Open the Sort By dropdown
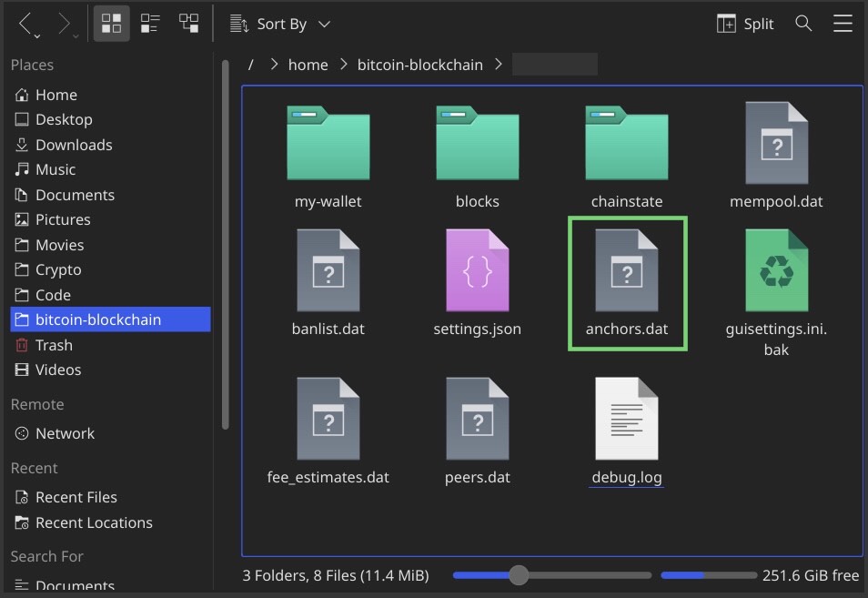The height and width of the screenshot is (598, 868). pyautogui.click(x=280, y=24)
